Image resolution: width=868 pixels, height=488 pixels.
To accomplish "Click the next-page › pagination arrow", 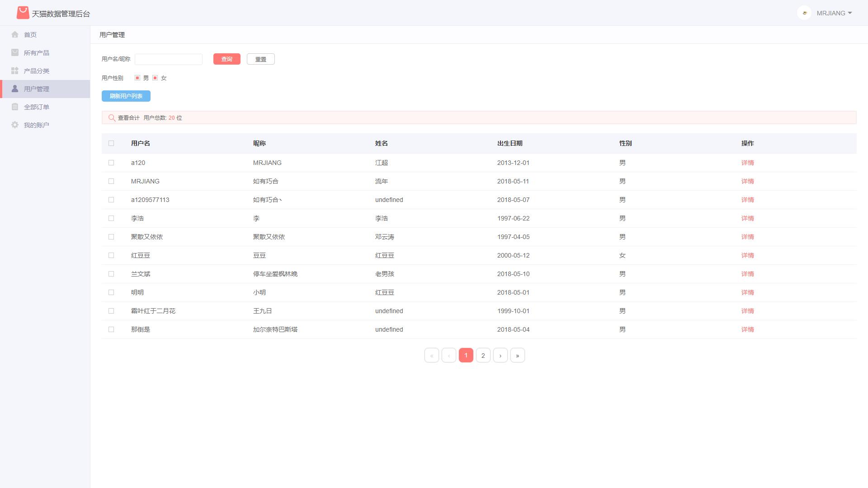I will coord(500,355).
